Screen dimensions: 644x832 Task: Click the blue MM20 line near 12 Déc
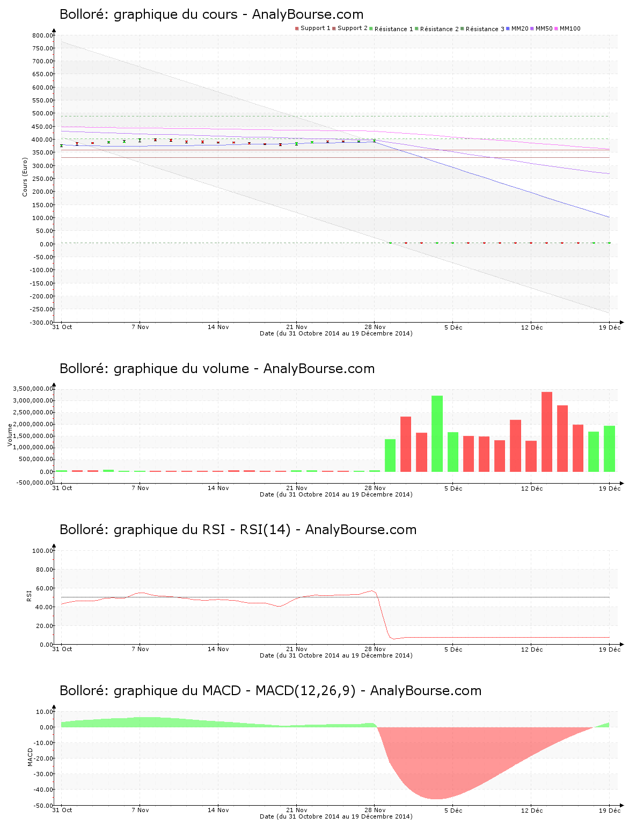click(x=531, y=192)
